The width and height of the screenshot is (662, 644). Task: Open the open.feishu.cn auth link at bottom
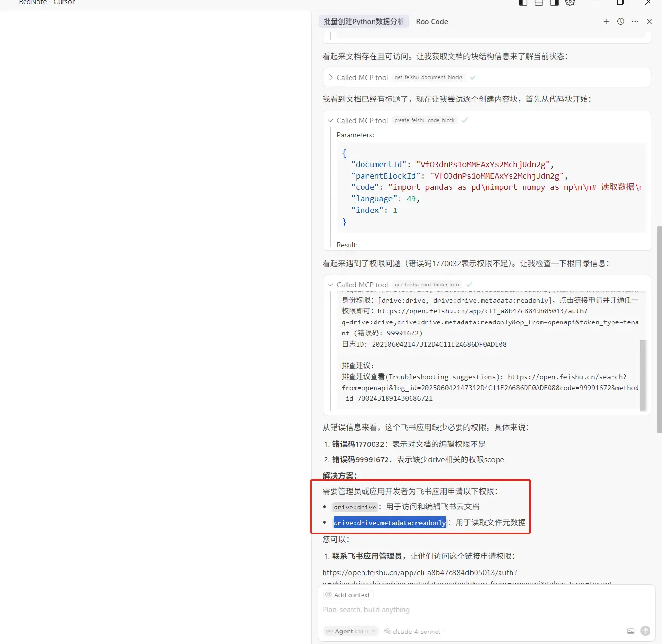point(420,572)
